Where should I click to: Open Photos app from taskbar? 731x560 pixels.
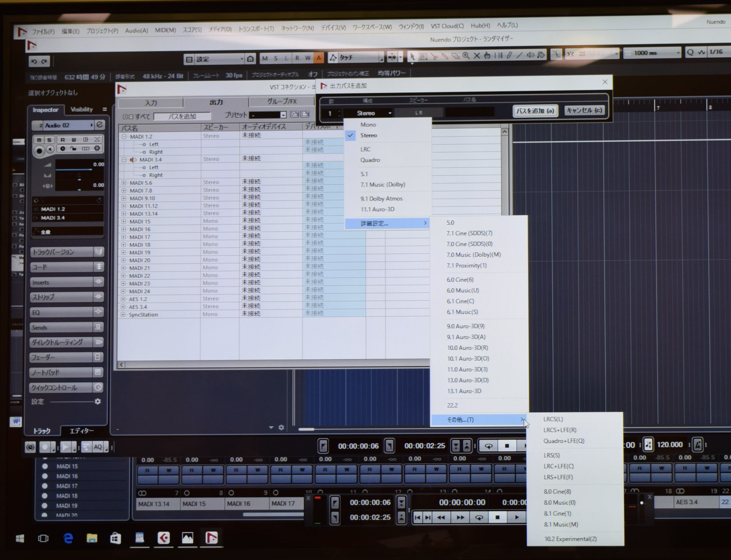187,538
